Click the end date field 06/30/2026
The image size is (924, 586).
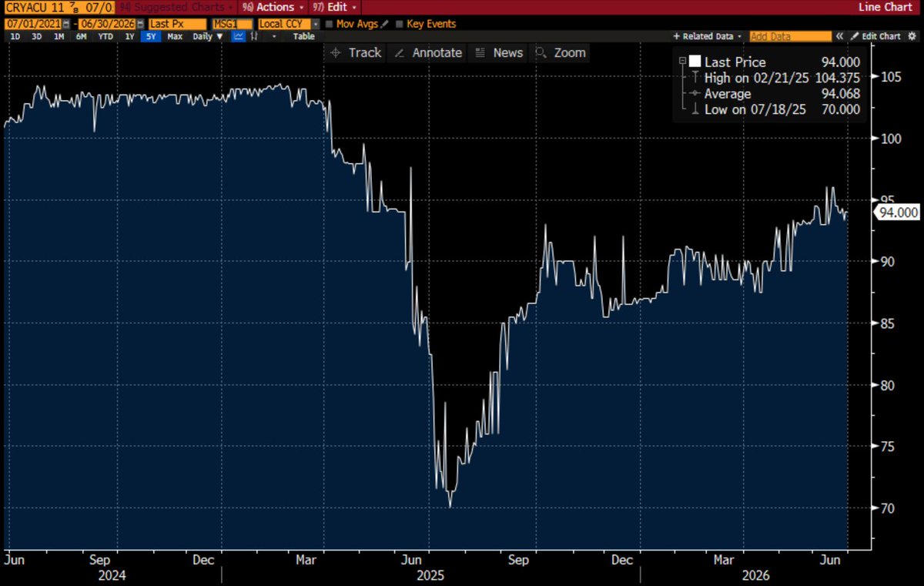click(x=107, y=24)
